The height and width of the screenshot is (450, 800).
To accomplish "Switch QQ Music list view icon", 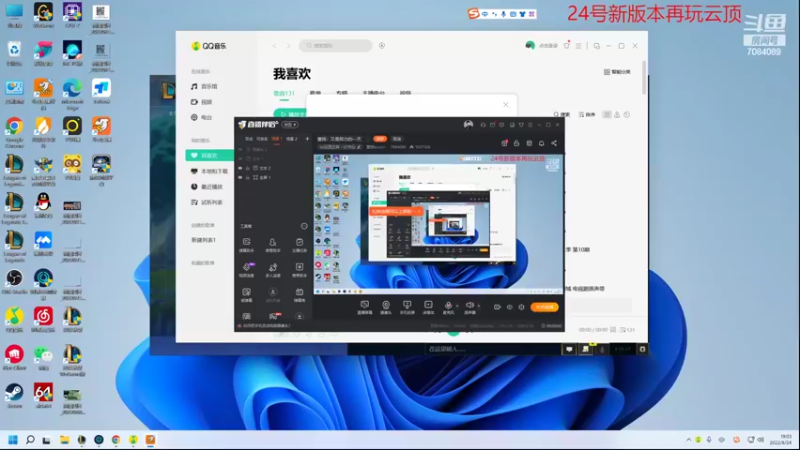I will coord(607,115).
